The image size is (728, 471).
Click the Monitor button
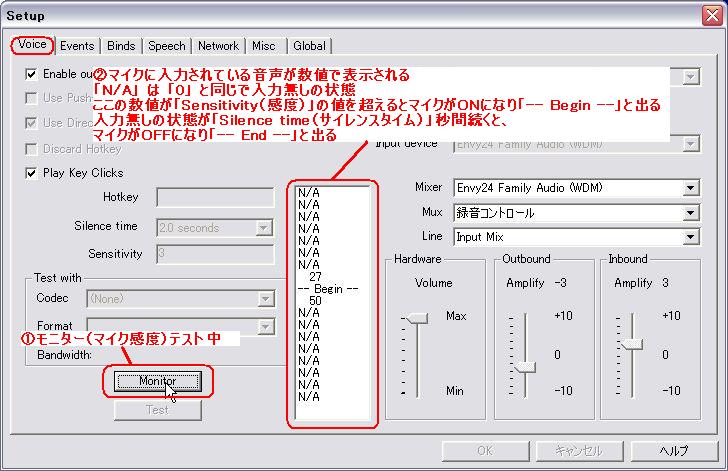157,381
